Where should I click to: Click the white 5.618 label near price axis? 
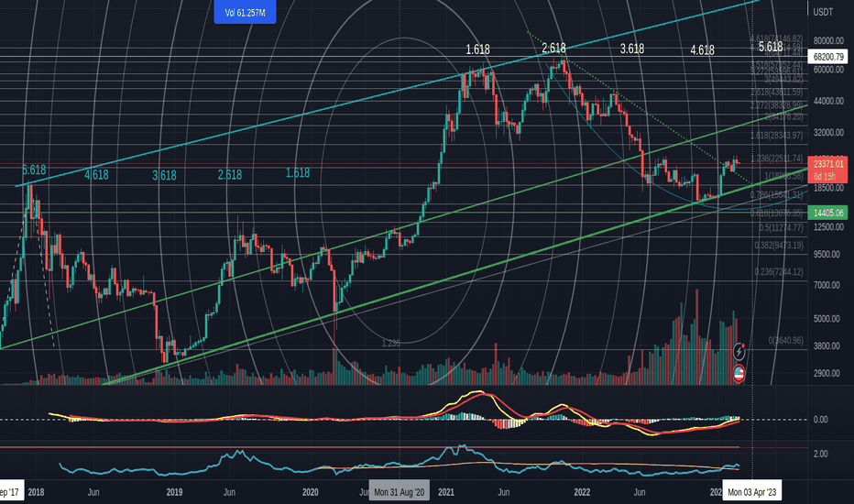click(x=771, y=47)
